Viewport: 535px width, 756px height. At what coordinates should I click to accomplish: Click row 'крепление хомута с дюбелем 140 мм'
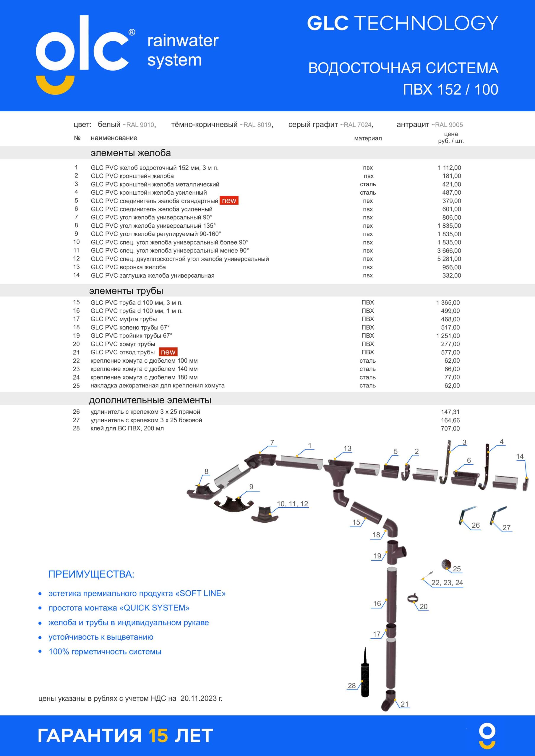(x=266, y=369)
